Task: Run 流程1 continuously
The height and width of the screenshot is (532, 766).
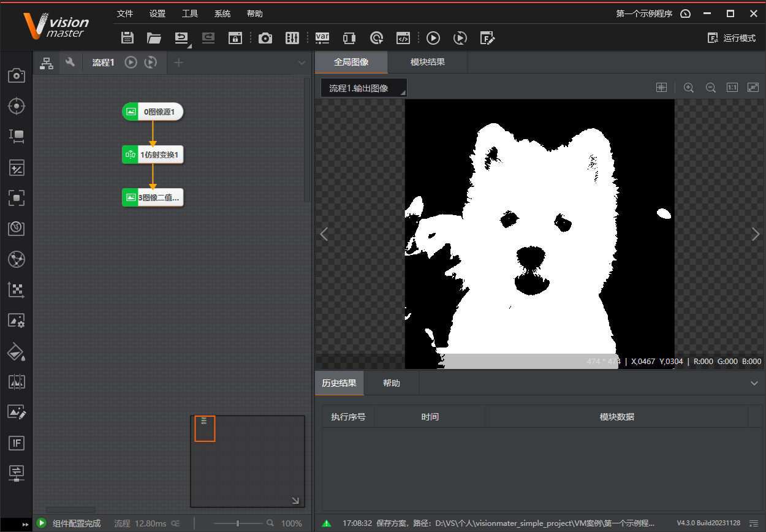Action: [151, 62]
